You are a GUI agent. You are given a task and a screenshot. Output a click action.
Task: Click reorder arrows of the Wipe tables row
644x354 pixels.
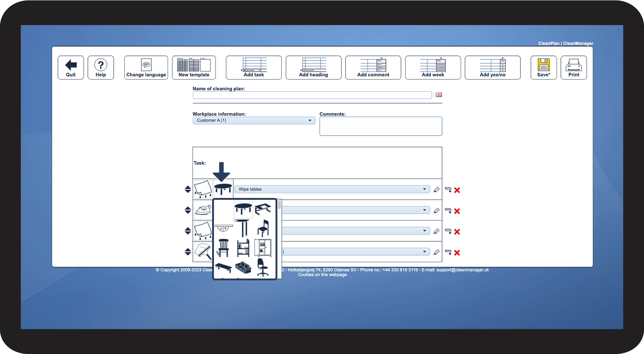tap(188, 189)
